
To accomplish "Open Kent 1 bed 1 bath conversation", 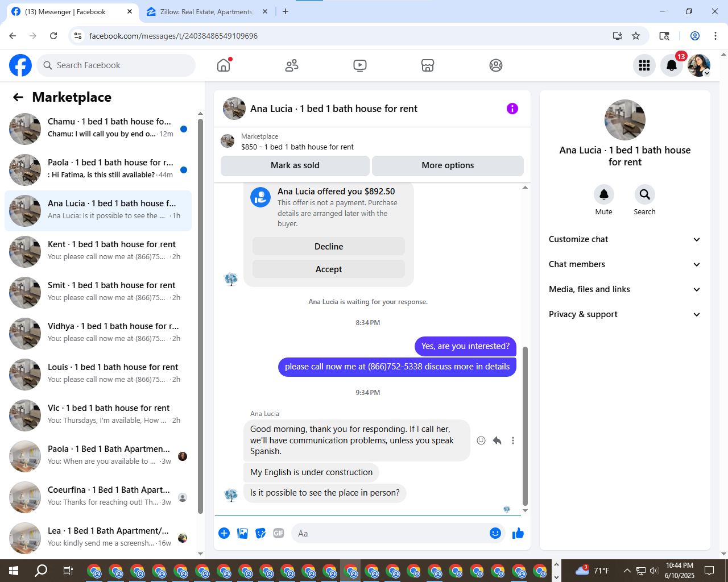I will [x=98, y=252].
